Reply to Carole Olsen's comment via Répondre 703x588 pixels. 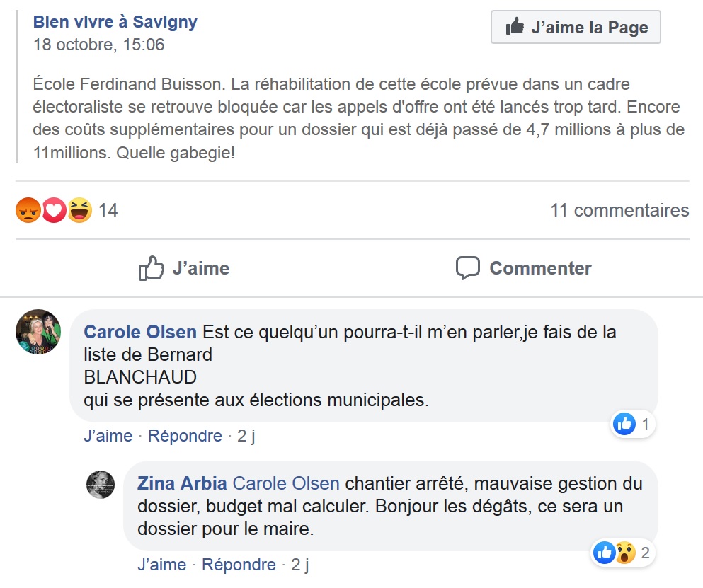[185, 436]
